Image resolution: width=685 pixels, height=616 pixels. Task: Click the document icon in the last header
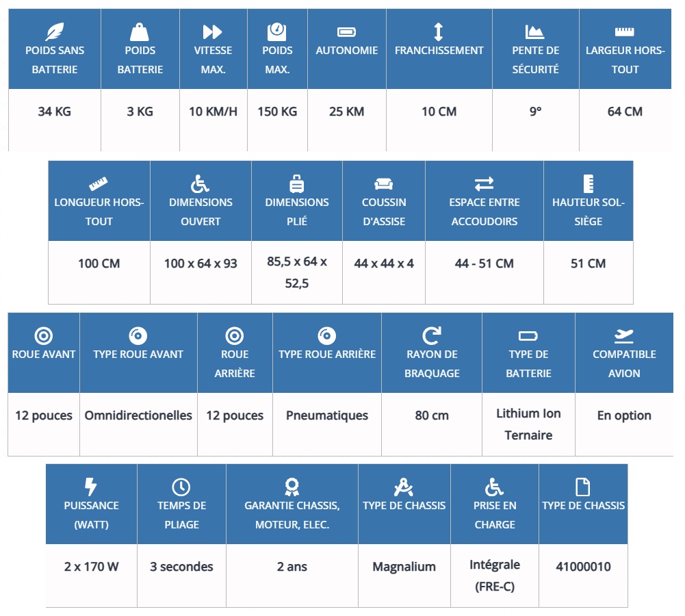(583, 487)
